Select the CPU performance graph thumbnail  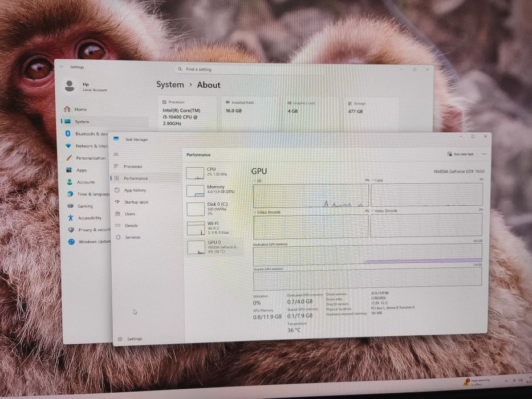(195, 173)
